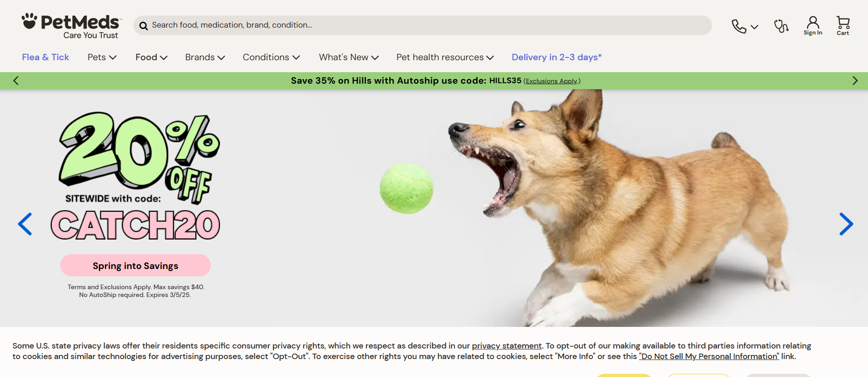Go to previous hero carousel slide
Screen dimensions: 868x377
click(x=25, y=224)
